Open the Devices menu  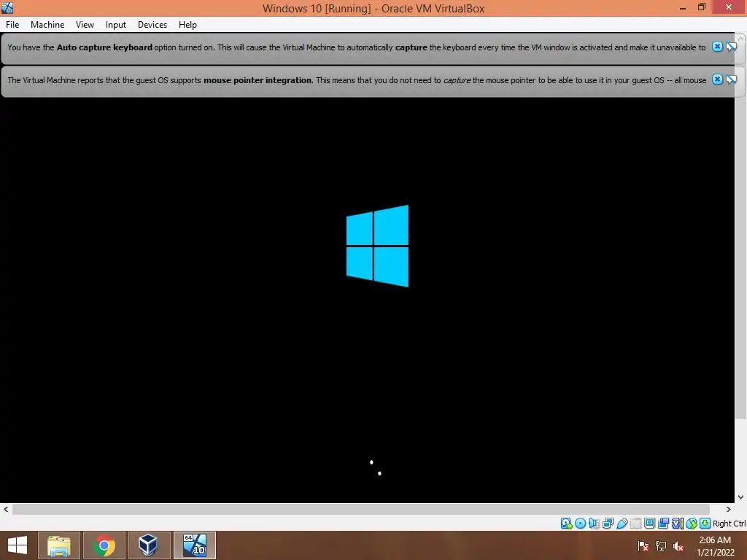tap(152, 25)
